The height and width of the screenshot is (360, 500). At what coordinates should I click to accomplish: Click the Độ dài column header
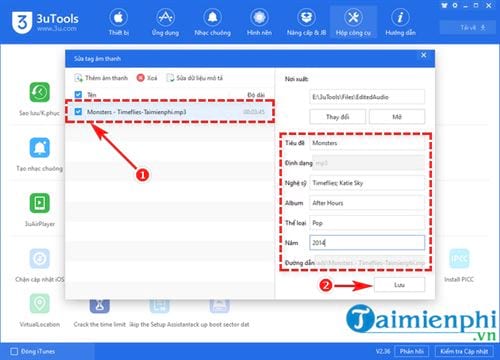[256, 95]
